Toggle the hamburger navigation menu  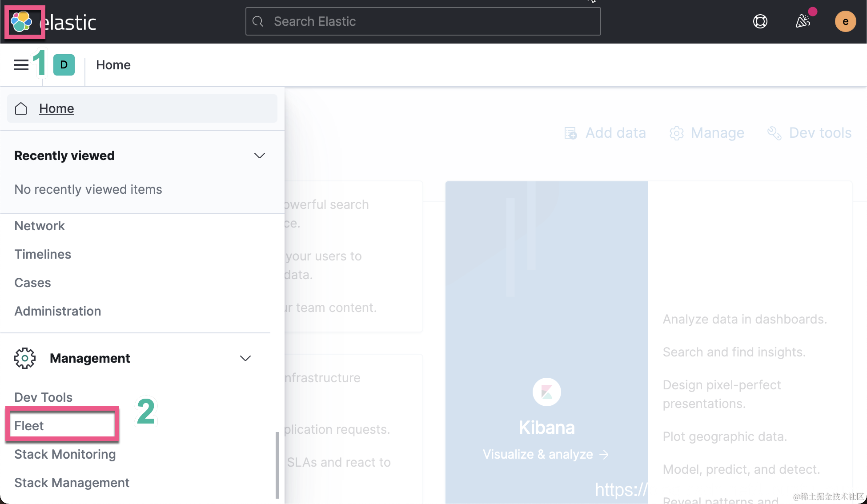click(21, 65)
